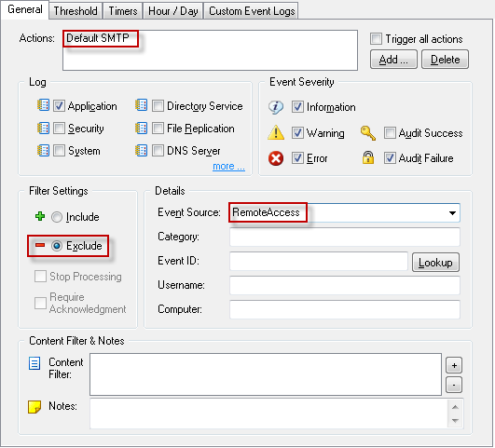Image resolution: width=495 pixels, height=448 pixels.
Task: Add a content filter line with plus
Action: click(x=454, y=365)
